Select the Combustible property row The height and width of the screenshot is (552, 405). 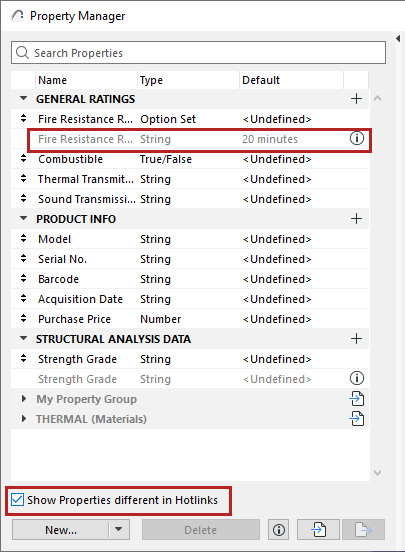[190, 159]
